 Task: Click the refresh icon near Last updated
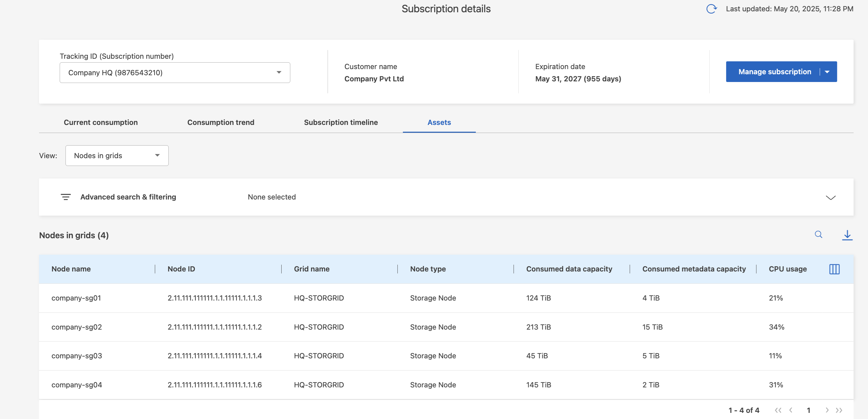click(711, 9)
